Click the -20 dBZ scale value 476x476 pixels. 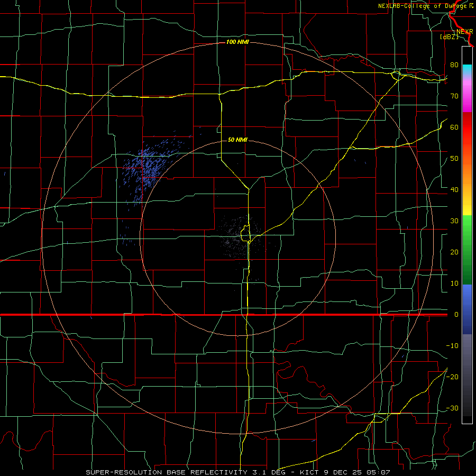(452, 377)
